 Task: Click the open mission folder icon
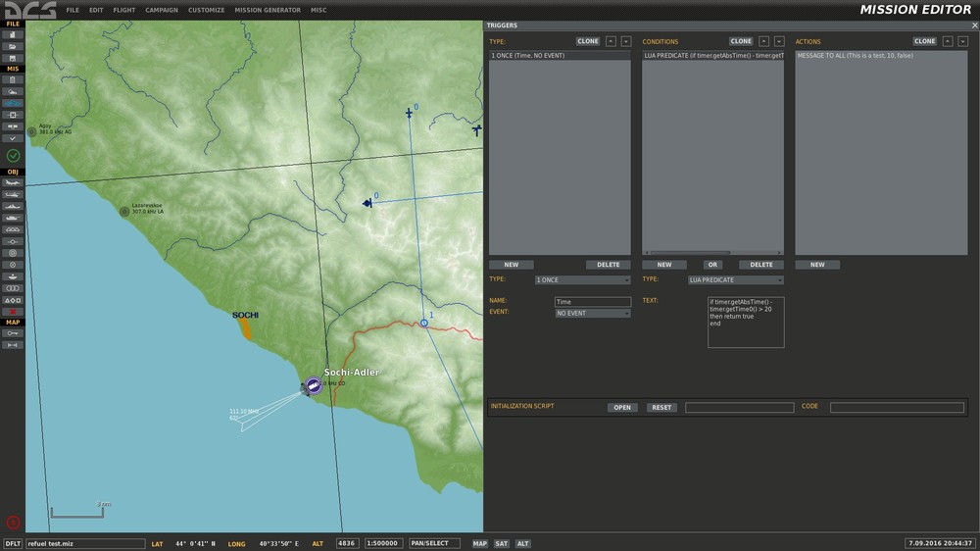tap(13, 46)
